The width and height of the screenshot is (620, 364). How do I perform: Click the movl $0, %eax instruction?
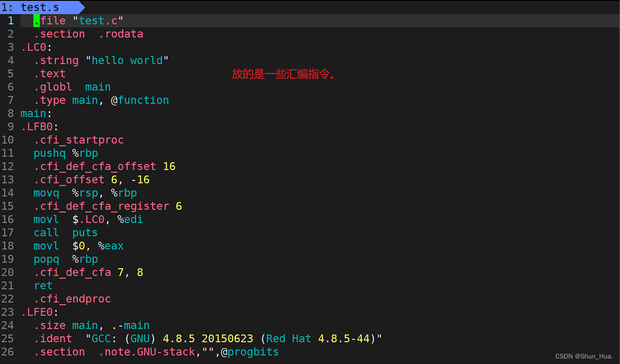(x=79, y=246)
